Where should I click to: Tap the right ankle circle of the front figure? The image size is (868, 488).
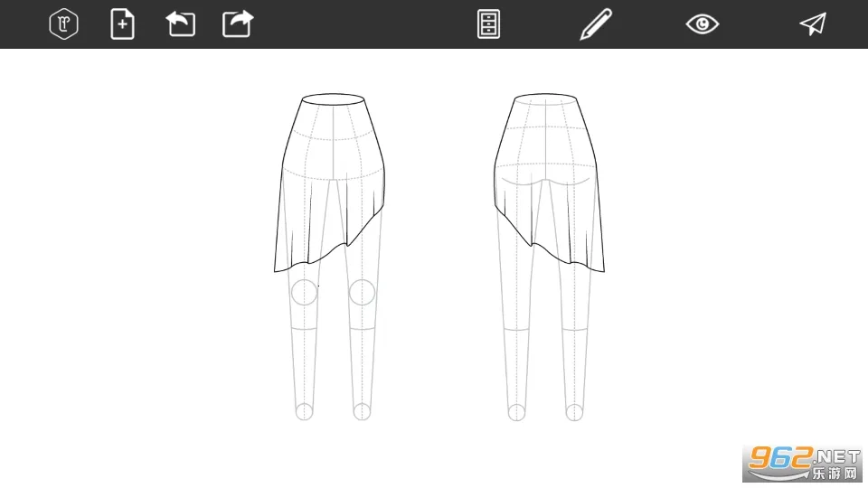362,412
